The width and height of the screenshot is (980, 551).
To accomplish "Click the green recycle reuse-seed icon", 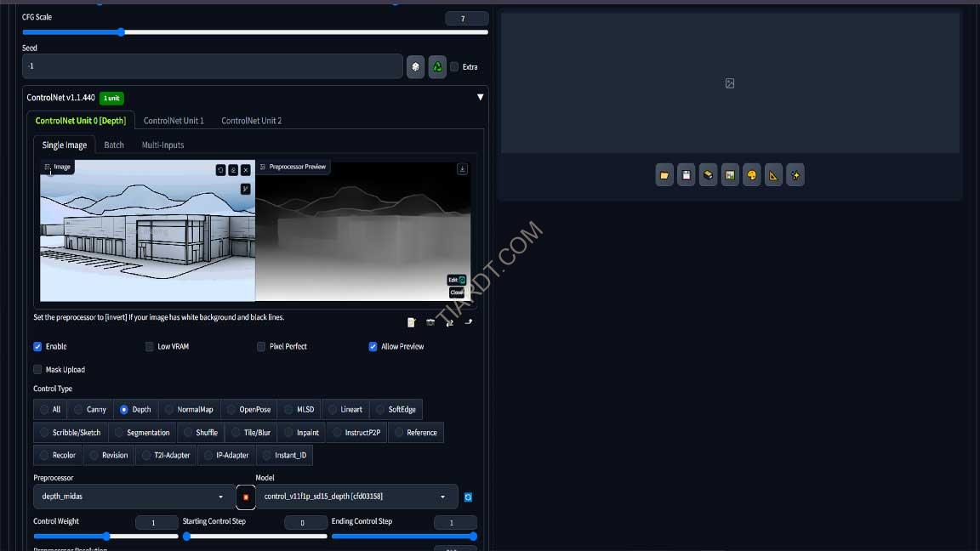I will pyautogui.click(x=437, y=67).
